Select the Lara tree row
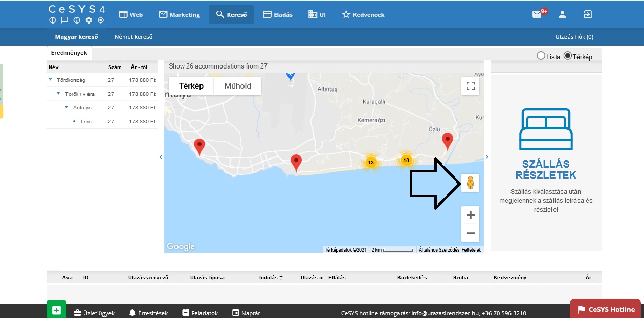 (102, 122)
